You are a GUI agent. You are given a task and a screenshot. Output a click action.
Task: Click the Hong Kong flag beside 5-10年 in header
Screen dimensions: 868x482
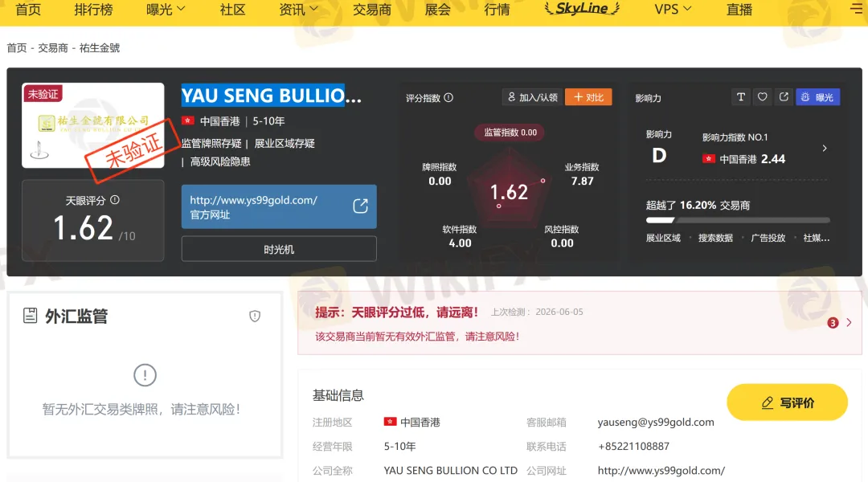tap(187, 120)
